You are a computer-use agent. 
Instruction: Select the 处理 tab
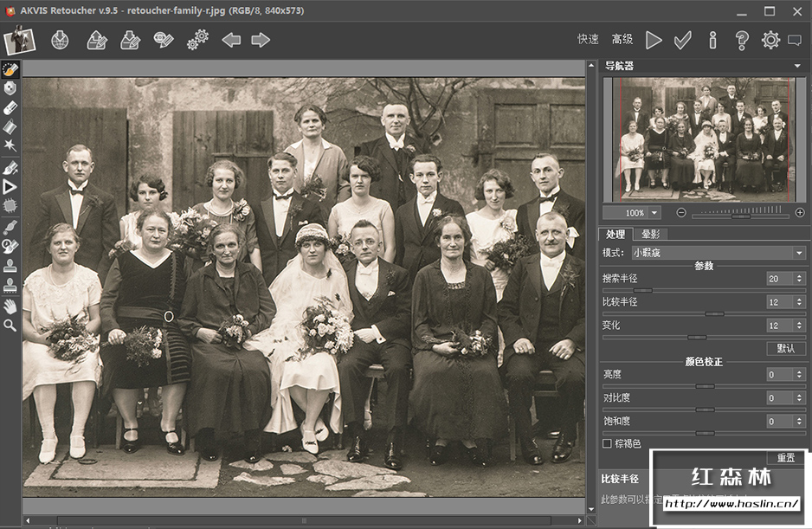pos(615,235)
